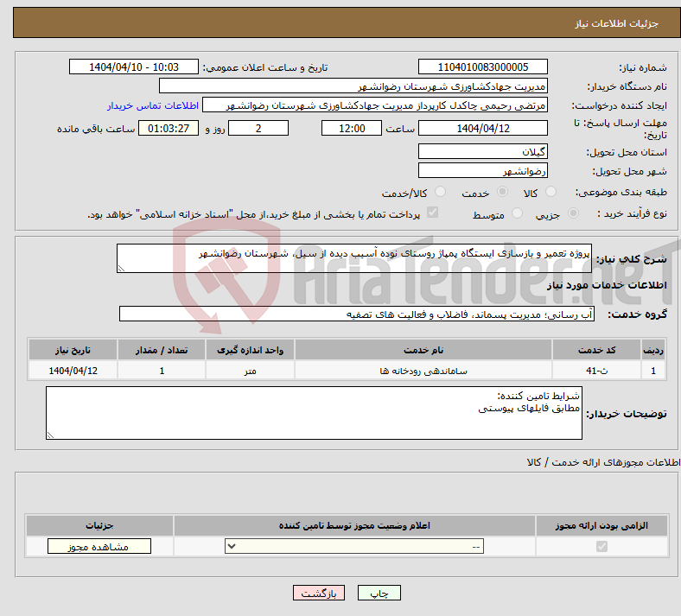Click the service code cell ث-41
Viewport: 681px width, 616px height.
[597, 371]
